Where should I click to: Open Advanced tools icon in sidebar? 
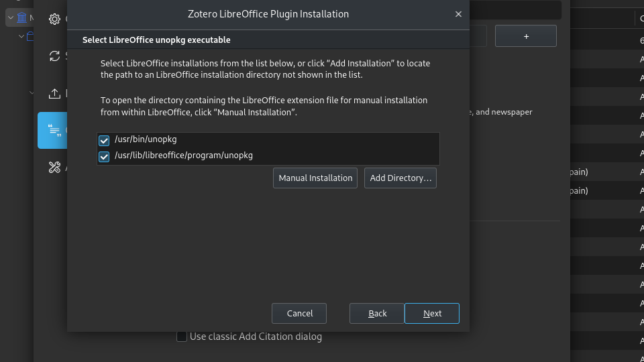point(54,167)
